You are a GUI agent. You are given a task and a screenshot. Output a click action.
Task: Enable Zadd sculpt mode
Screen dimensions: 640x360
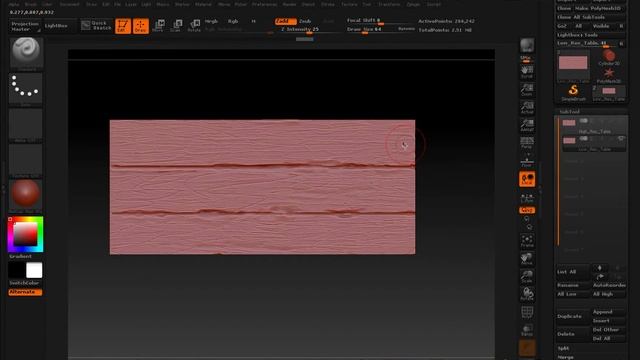coord(285,21)
